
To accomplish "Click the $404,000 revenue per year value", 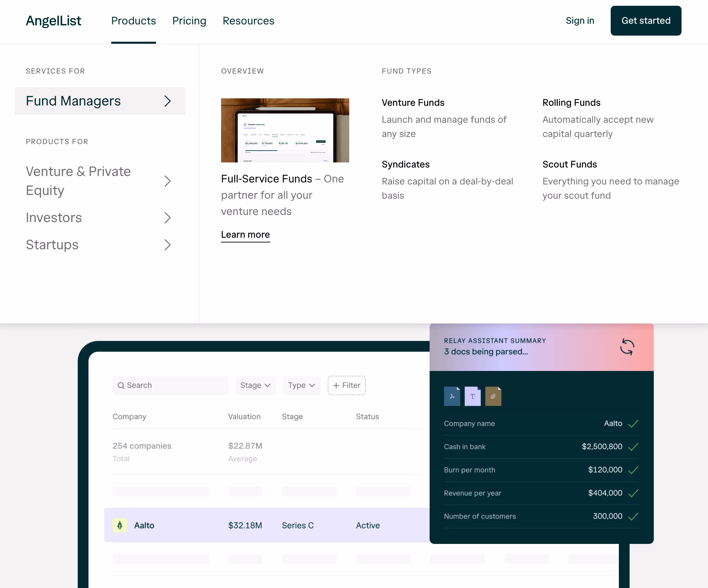I will tap(605, 493).
